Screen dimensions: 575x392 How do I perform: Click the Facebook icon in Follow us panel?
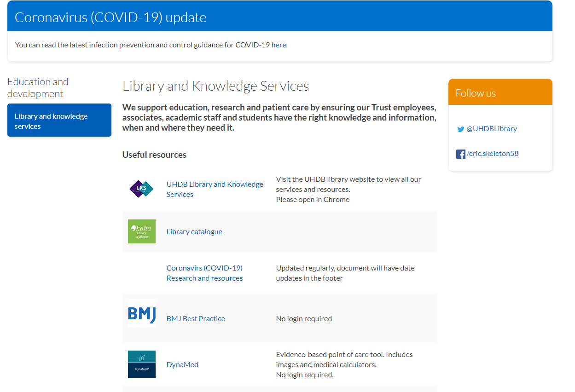460,154
